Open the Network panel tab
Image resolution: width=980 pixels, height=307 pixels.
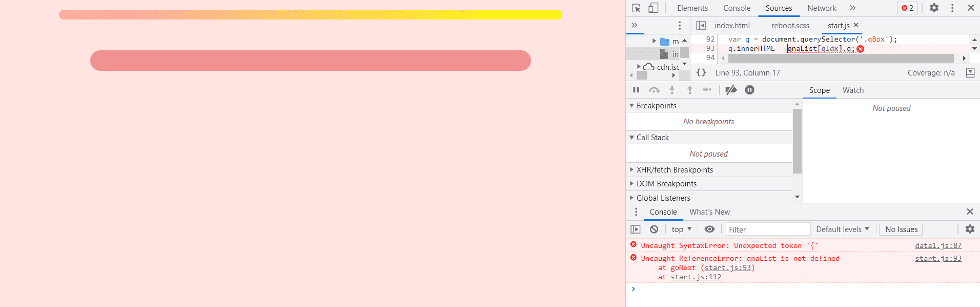822,8
